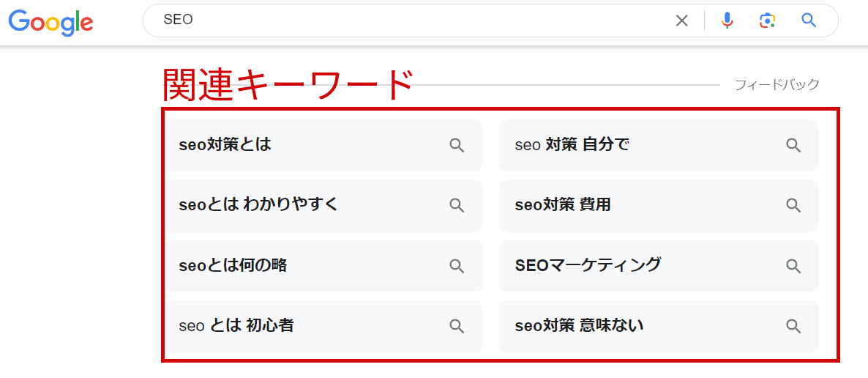Select related search seo対策 費用
Viewport: 868px width, 378px height.
coord(659,206)
